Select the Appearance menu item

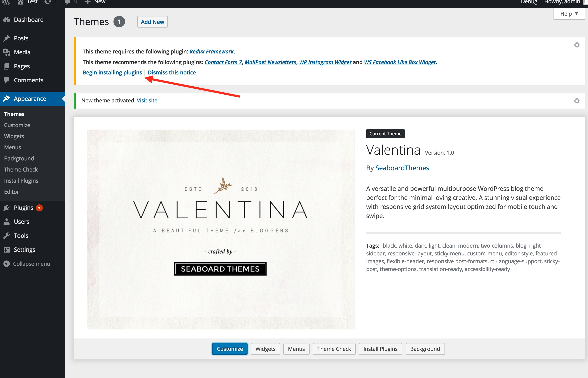coord(32,99)
